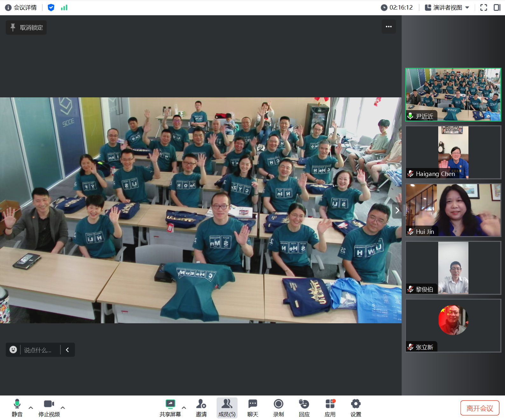Click the 邀请 invite icon
Viewport: 505px width, 420px height.
[x=201, y=408]
